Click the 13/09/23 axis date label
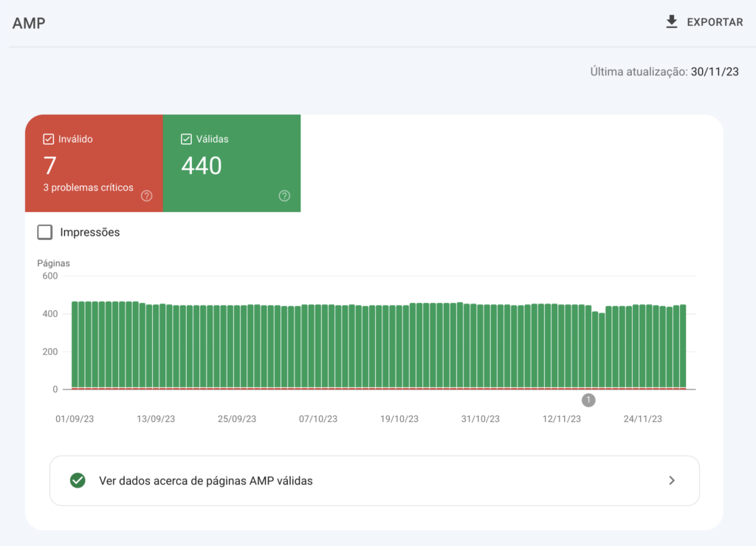Viewport: 756px width, 546px height. [x=156, y=419]
